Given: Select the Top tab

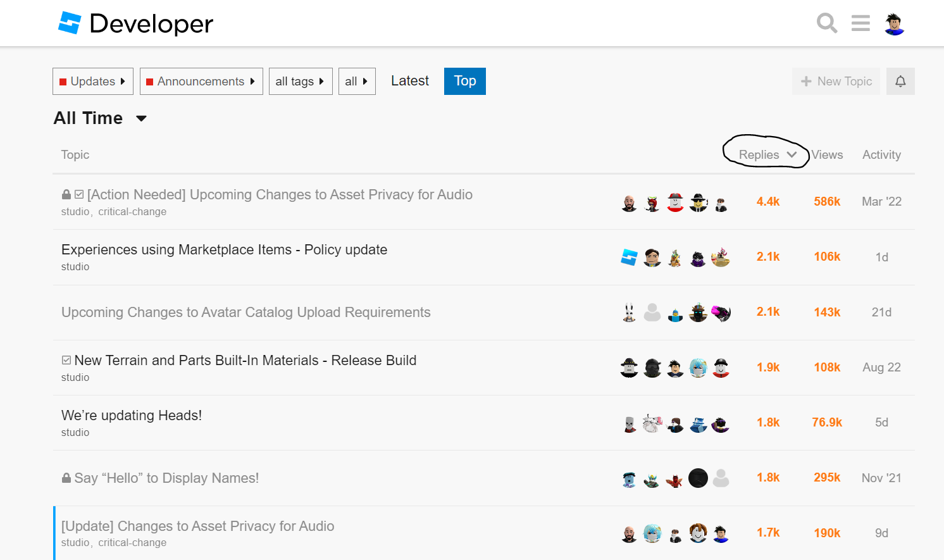Looking at the screenshot, I should 465,81.
